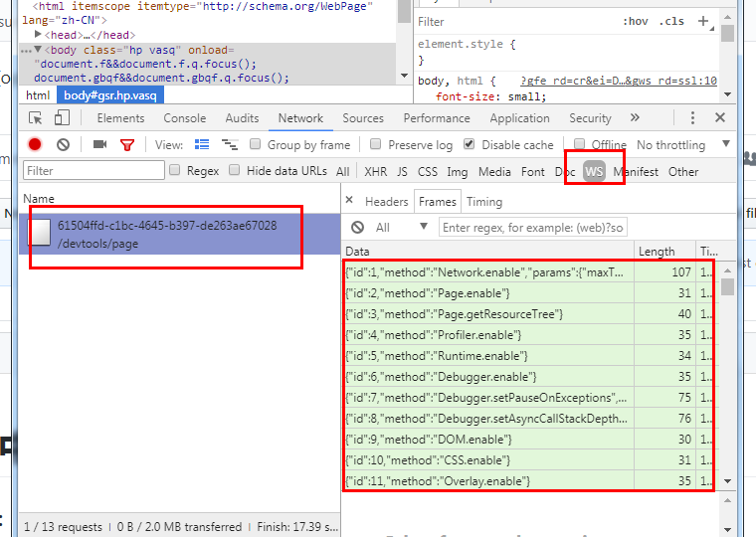The image size is (756, 537).
Task: Uncheck the Disable cache checkbox
Action: pyautogui.click(x=470, y=145)
